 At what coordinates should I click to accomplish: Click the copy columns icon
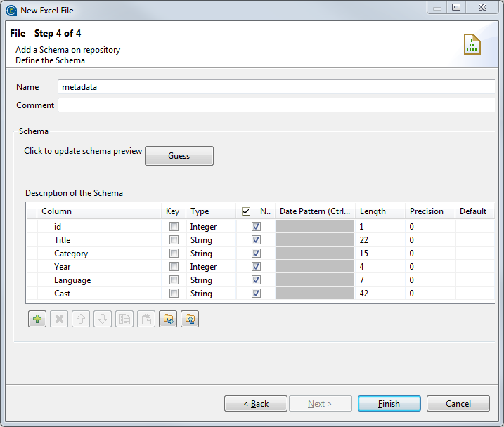pos(124,319)
